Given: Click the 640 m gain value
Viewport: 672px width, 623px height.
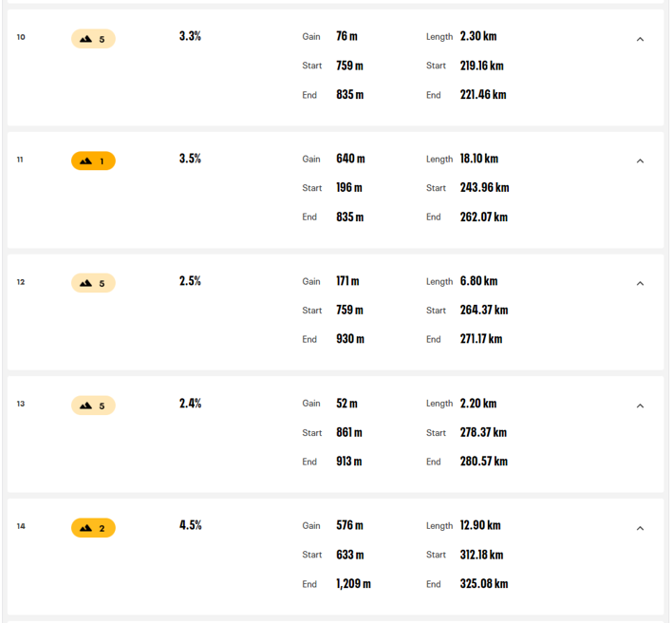Looking at the screenshot, I should 350,159.
